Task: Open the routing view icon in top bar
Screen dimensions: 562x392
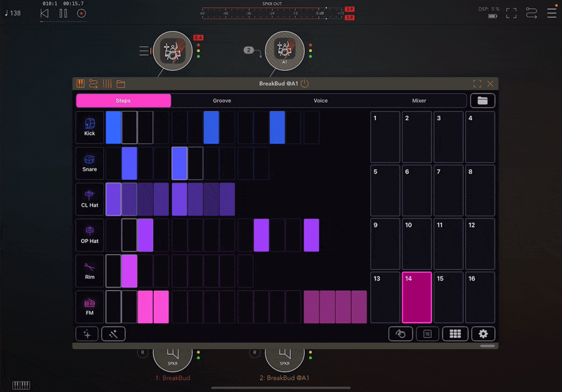Action: click(531, 13)
